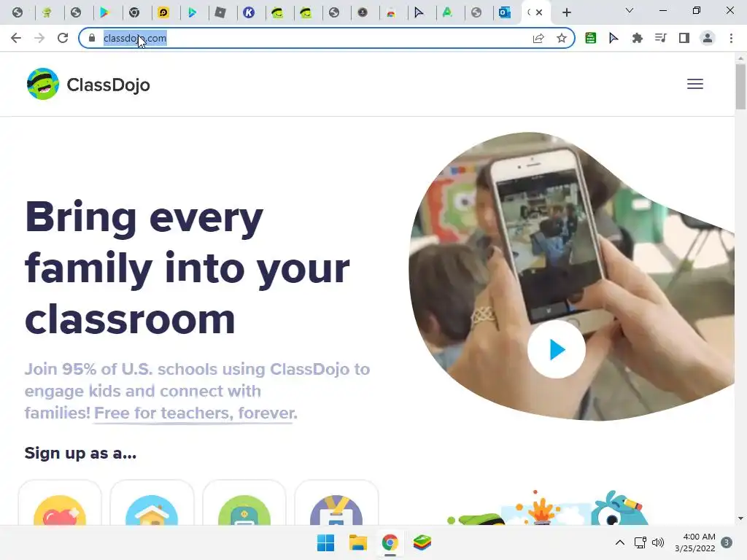This screenshot has width=747, height=560.
Task: Switch to the yellow circle icon tab
Action: [x=163, y=12]
